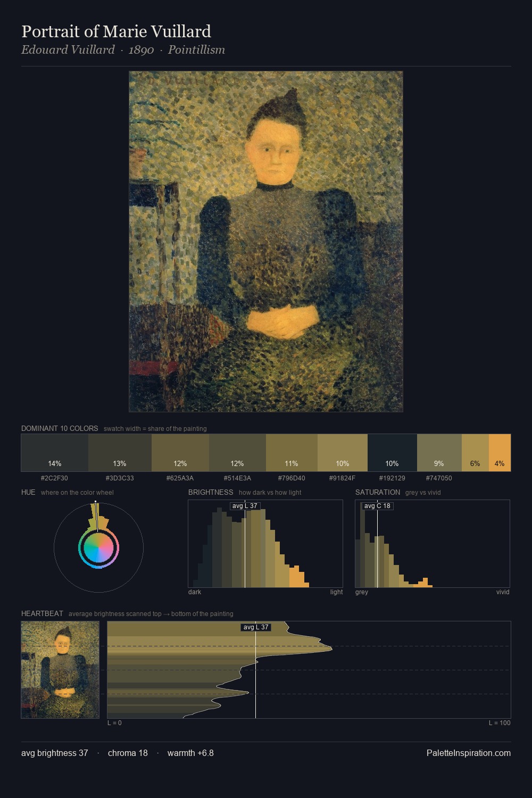Click the "grey" axis label under saturation
The width and height of the screenshot is (532, 798).
(362, 592)
